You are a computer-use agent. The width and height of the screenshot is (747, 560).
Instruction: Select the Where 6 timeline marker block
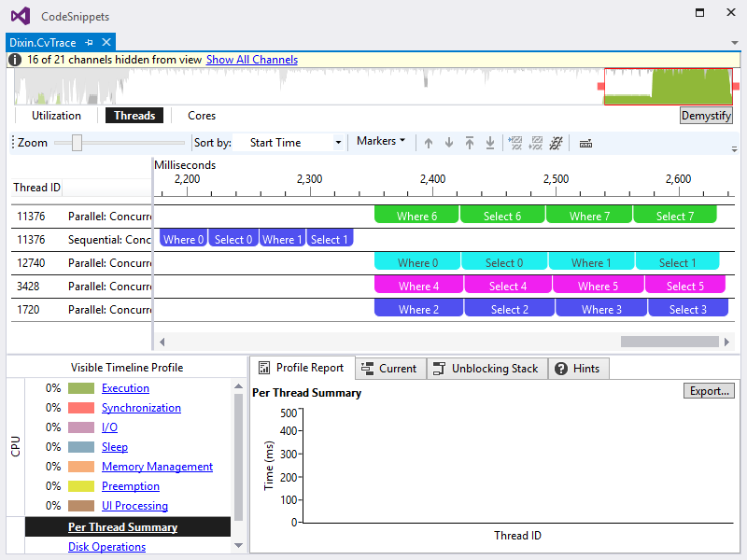416,216
